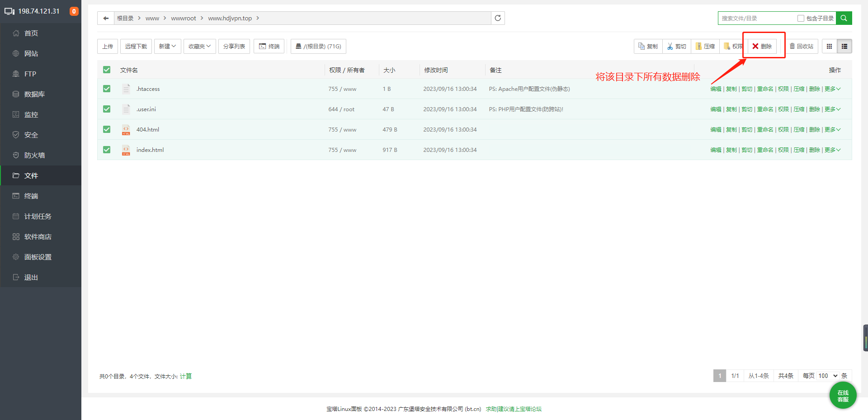Viewport: 868px width, 420px height.
Task: Switch to list view
Action: point(844,46)
